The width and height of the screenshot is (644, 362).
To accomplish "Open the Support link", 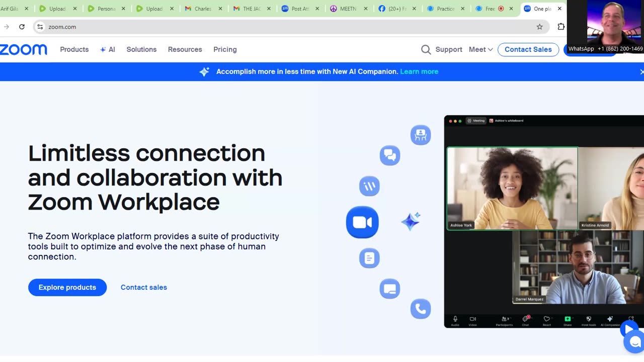I will tap(449, 49).
